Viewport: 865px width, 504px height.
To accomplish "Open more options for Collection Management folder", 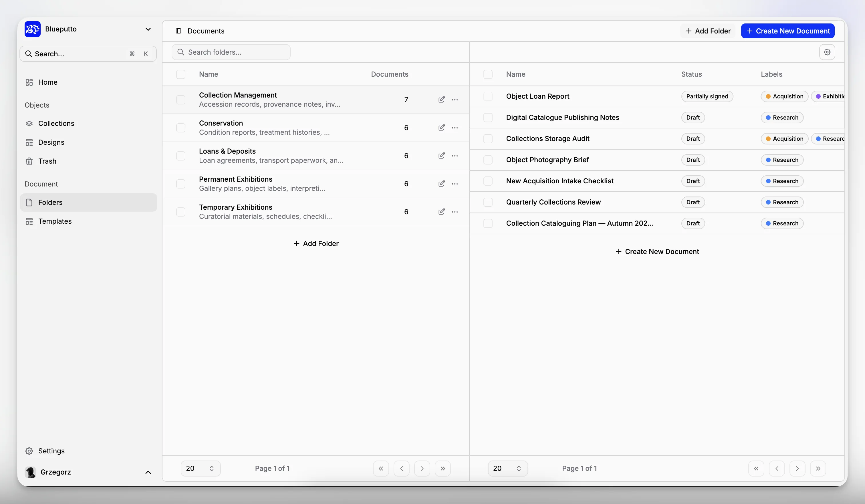I will (x=455, y=100).
